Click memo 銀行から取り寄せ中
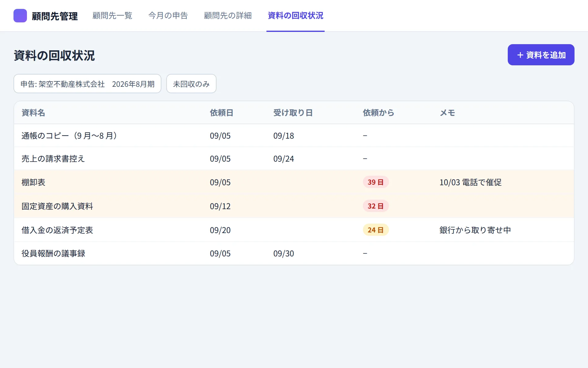Screen dimensions: 588x368 point(475,230)
